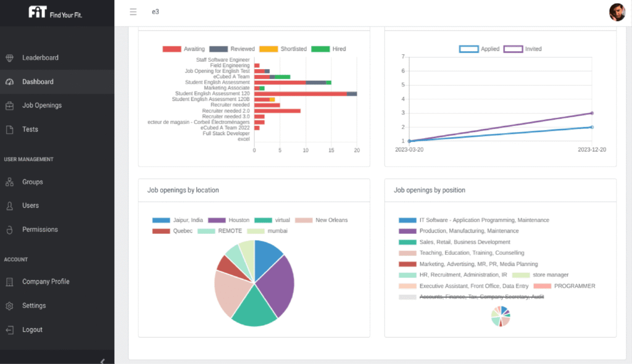Image resolution: width=632 pixels, height=364 pixels.
Task: Click the Dashboard gauge icon in sidebar
Action: [9, 82]
